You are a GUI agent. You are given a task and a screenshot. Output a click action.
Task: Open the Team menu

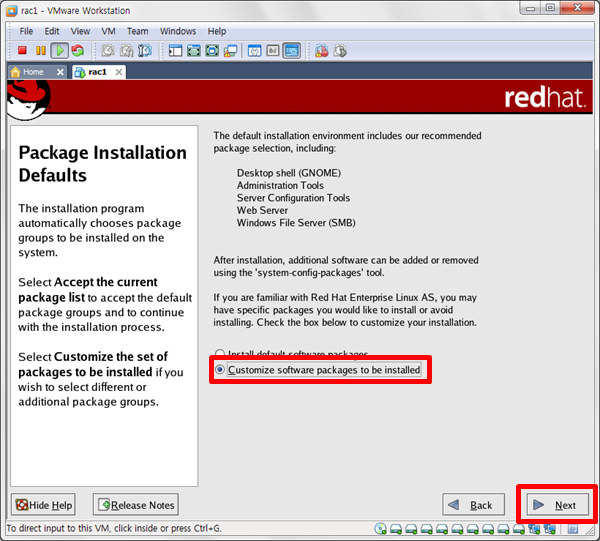pos(137,31)
